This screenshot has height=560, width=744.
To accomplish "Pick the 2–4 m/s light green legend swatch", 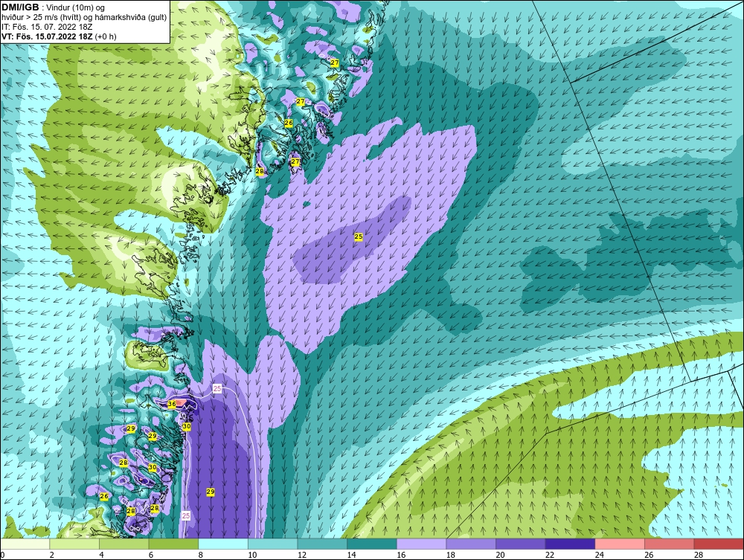I will (x=74, y=544).
